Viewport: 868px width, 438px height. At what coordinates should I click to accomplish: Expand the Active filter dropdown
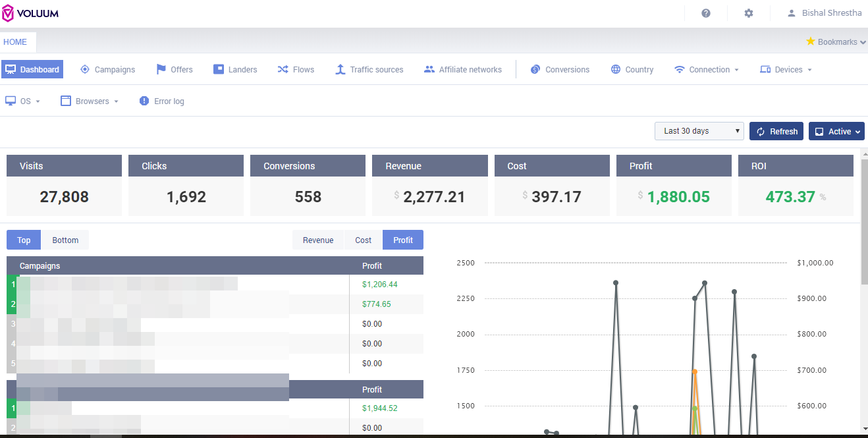click(x=836, y=132)
